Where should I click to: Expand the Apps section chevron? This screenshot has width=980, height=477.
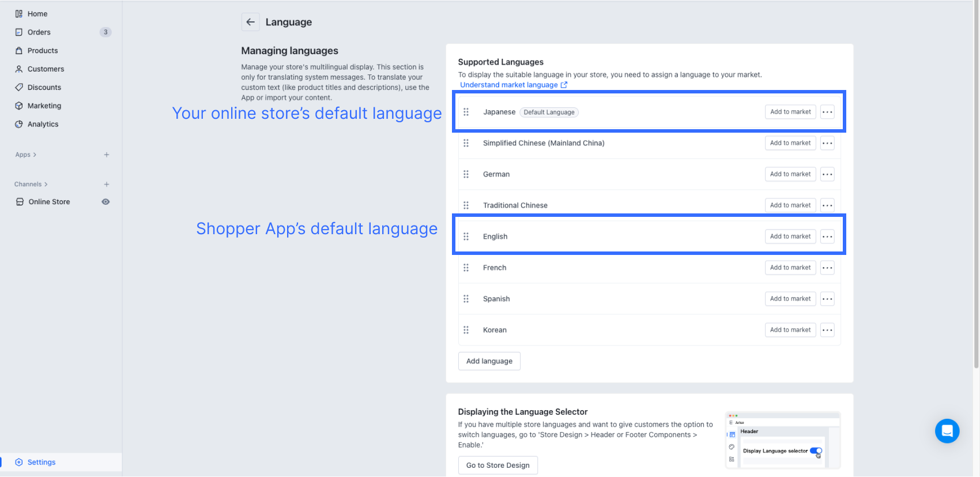(x=35, y=155)
